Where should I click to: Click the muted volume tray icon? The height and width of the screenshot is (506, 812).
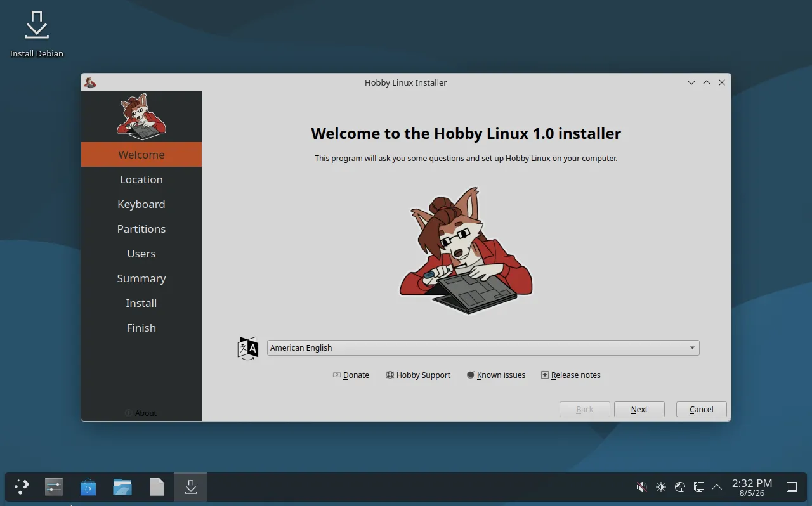[642, 487]
